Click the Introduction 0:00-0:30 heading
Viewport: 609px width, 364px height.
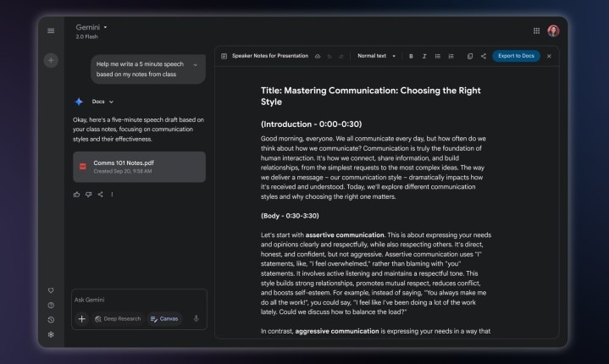[x=311, y=124]
